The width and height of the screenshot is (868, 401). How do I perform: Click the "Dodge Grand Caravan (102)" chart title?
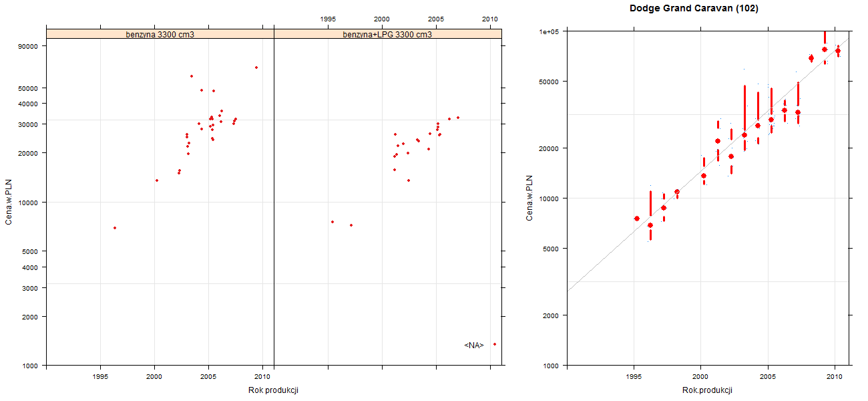[x=694, y=9]
